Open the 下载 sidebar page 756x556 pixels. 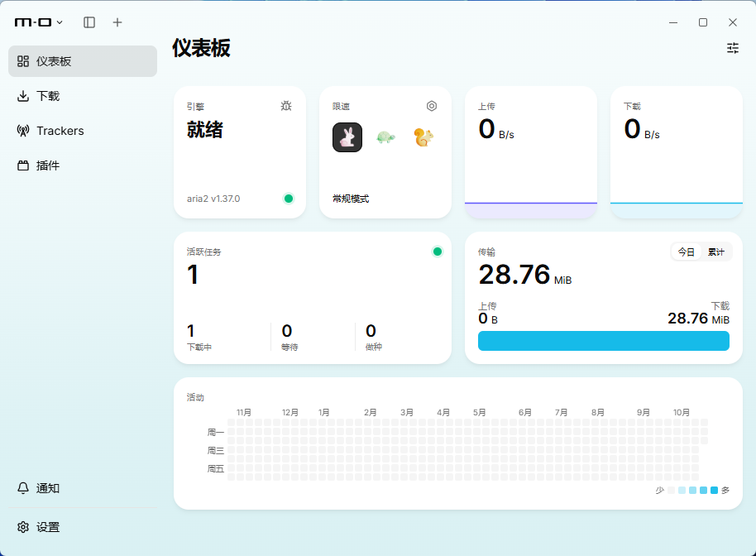pyautogui.click(x=83, y=96)
